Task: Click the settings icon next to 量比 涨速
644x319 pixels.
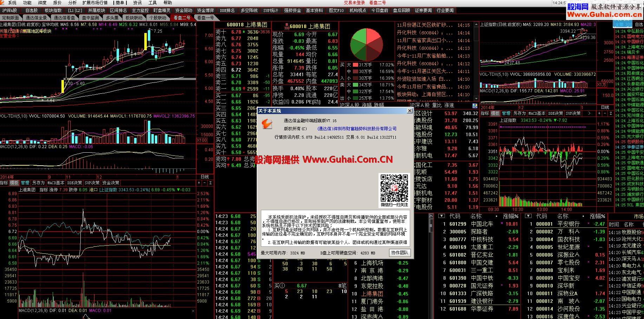Action: [475, 106]
